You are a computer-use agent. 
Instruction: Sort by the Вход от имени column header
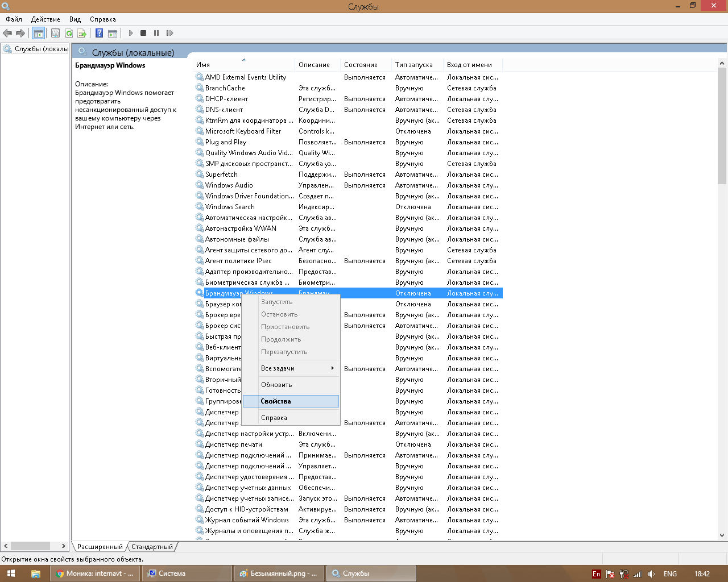point(473,65)
